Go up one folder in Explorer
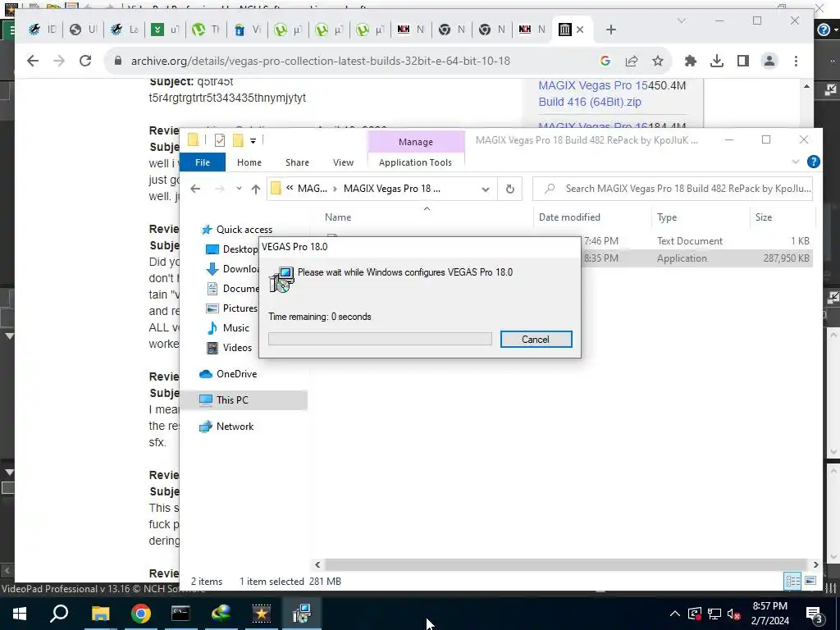This screenshot has width=840, height=630. [x=256, y=189]
